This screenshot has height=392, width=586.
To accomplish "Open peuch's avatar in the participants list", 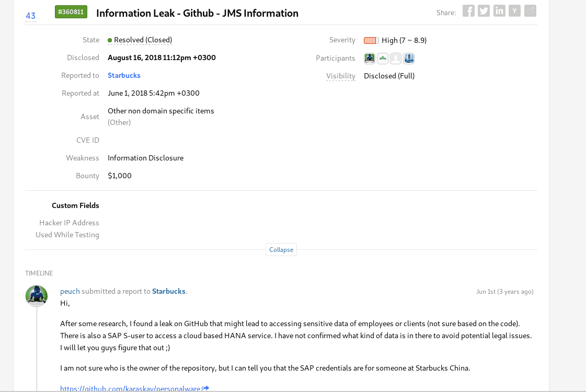I will coord(370,58).
